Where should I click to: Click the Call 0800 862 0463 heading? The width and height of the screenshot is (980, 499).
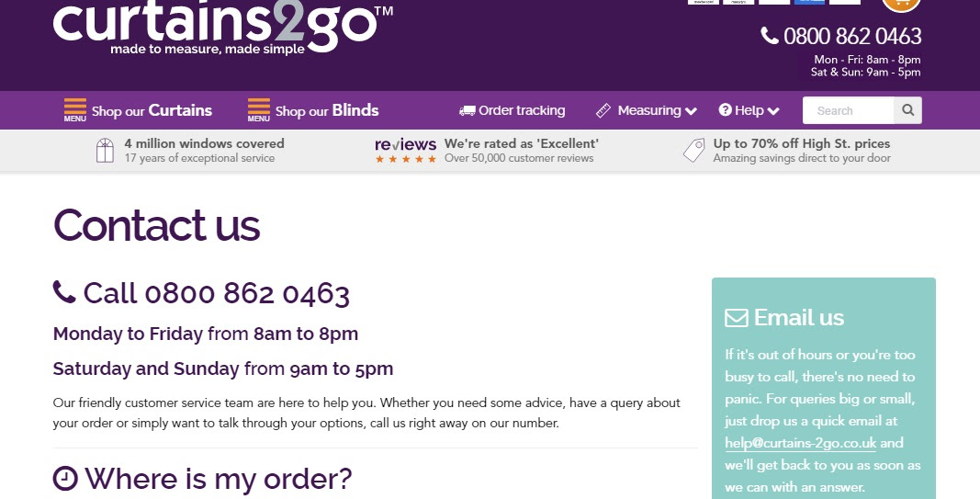pyautogui.click(x=216, y=293)
